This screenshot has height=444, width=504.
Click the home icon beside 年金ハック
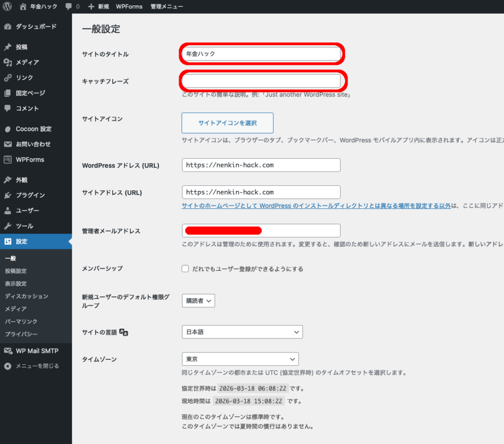(23, 6)
